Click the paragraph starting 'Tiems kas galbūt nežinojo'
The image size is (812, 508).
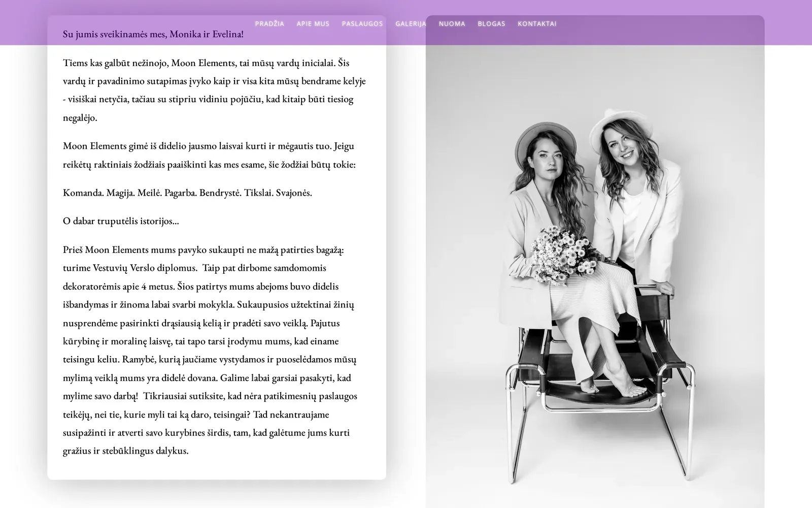point(214,90)
